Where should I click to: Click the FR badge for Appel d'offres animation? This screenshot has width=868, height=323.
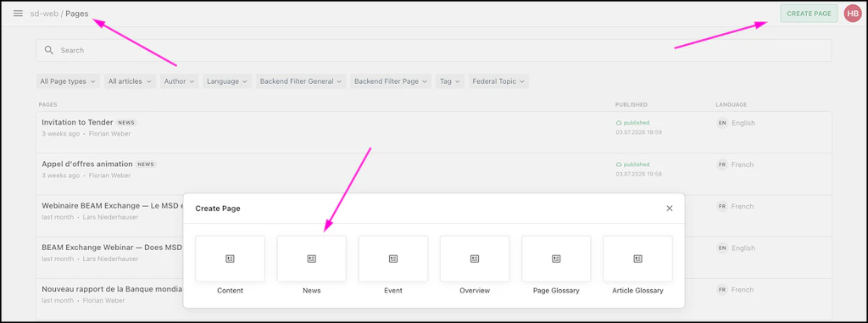click(x=722, y=164)
